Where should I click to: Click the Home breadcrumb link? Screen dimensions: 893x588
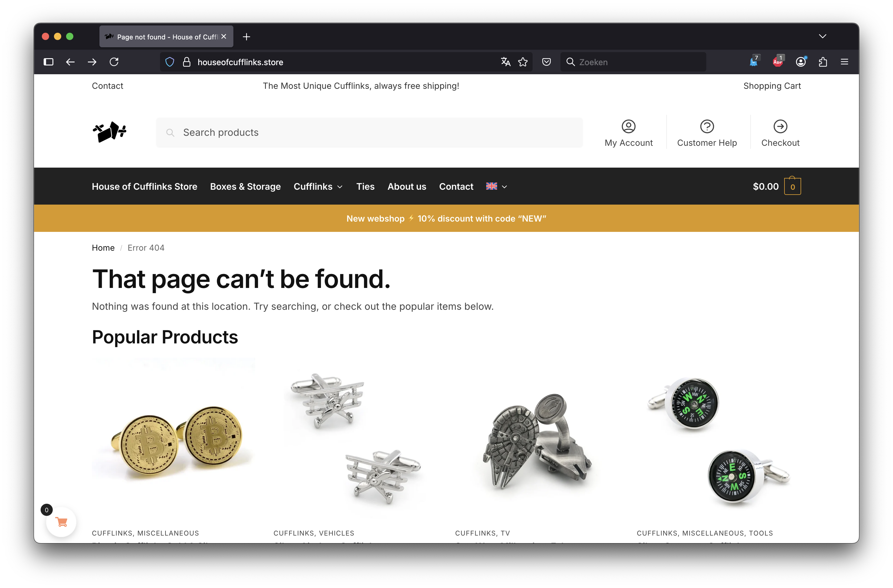tap(103, 248)
